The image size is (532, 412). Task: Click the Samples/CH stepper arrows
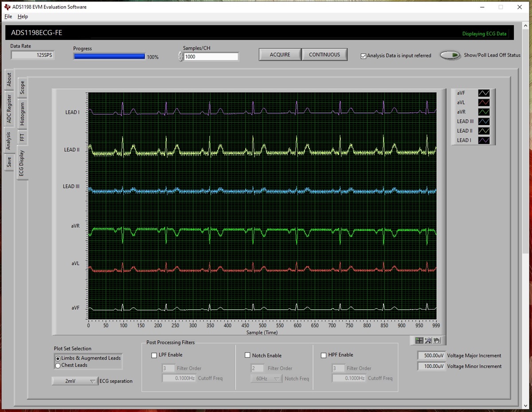(x=181, y=56)
